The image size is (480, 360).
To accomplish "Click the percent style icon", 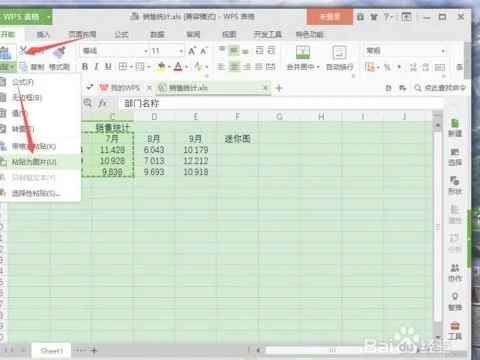I will (387, 67).
